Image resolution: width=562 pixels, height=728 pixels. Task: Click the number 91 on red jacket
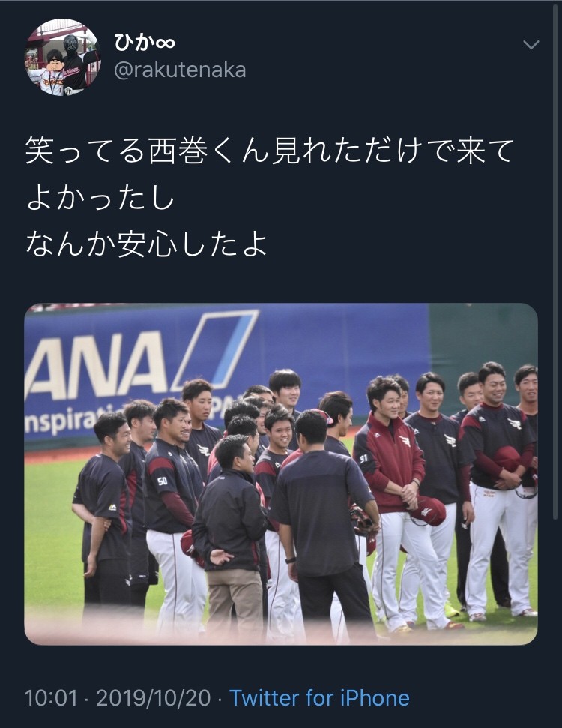(x=363, y=458)
